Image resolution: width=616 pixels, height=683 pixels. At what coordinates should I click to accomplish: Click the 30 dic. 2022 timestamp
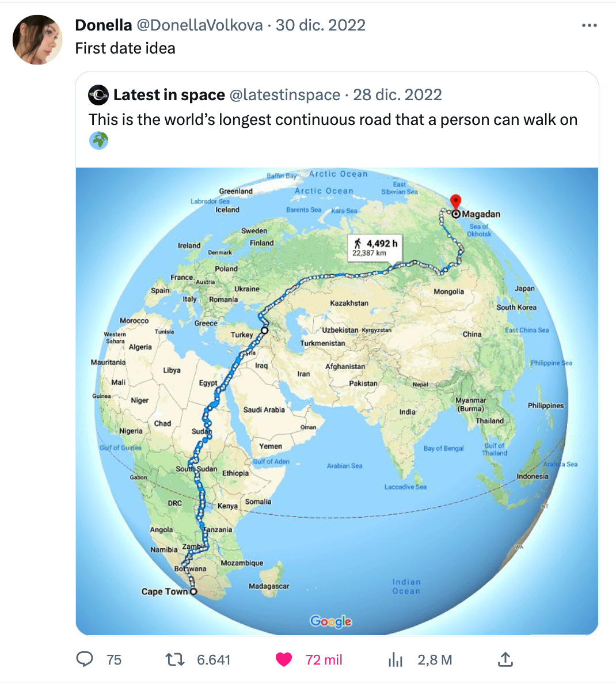321,25
